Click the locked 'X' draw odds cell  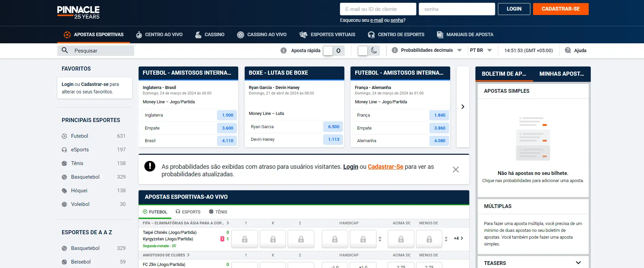tap(273, 239)
